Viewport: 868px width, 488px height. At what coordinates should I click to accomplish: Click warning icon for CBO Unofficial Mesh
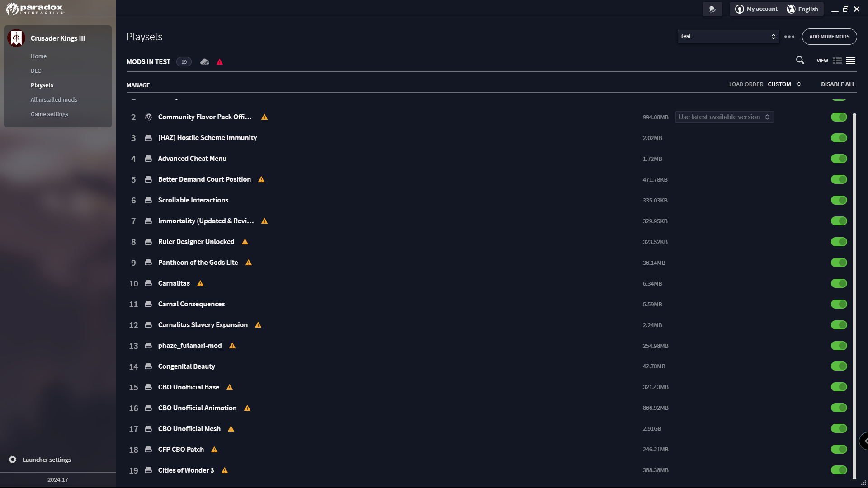231,429
